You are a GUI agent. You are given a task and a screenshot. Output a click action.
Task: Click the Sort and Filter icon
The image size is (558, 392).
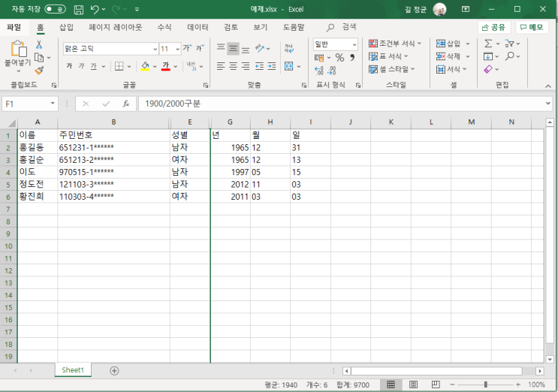coord(510,44)
